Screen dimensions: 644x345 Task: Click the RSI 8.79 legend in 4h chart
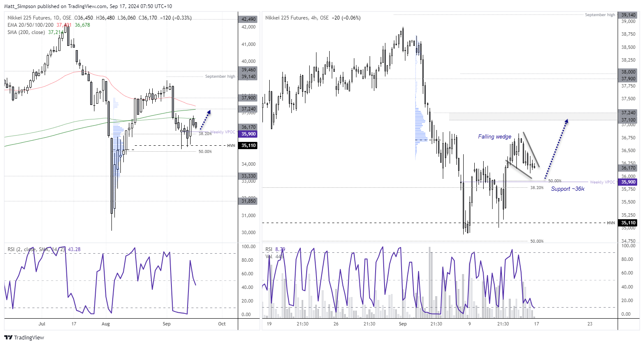click(x=275, y=249)
